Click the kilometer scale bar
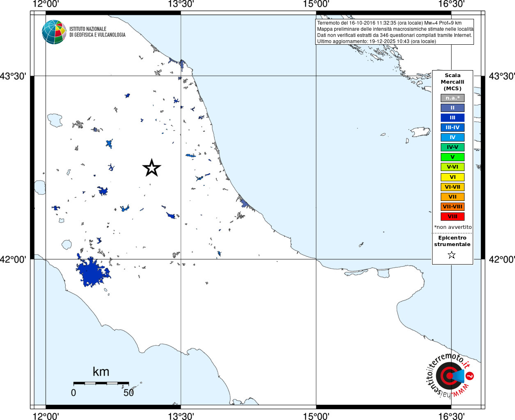This screenshot has height=420, width=515. pyautogui.click(x=101, y=383)
